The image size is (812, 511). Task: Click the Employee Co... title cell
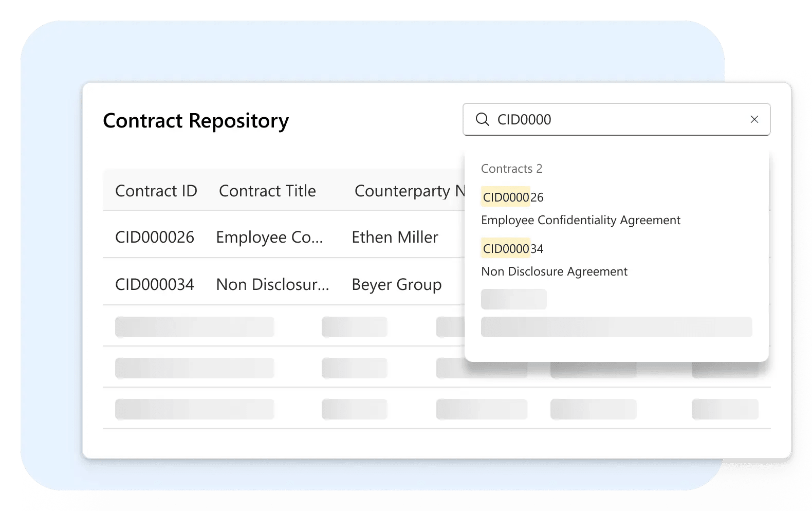pyautogui.click(x=269, y=238)
